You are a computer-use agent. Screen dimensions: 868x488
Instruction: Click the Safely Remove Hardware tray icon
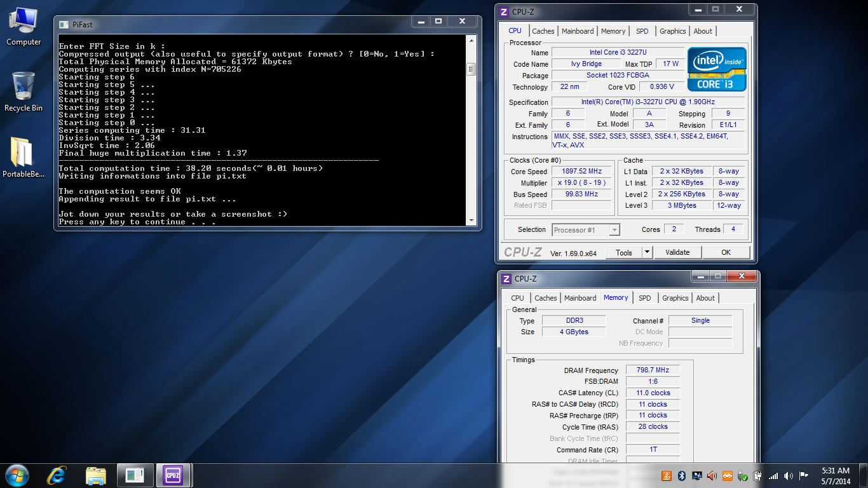pyautogui.click(x=742, y=475)
